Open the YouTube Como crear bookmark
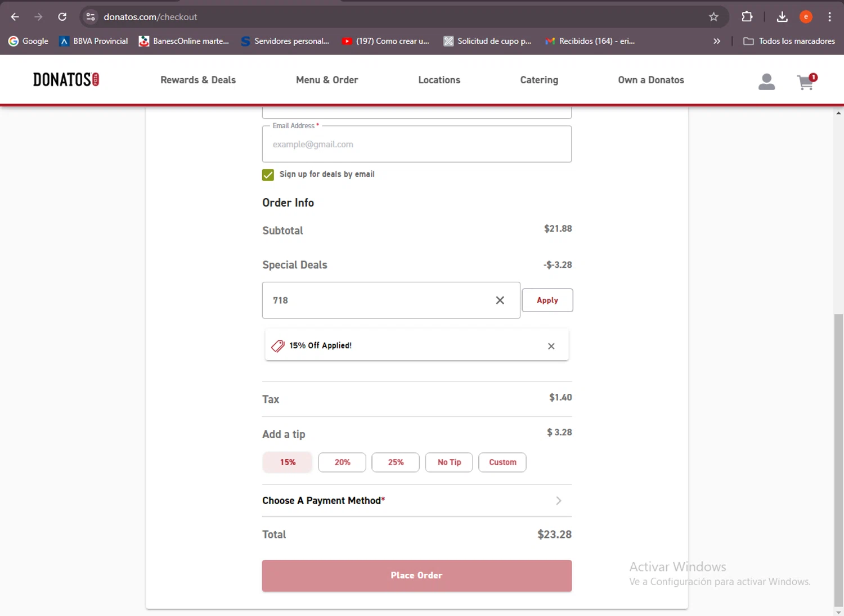Viewport: 844px width, 616px height. 385,41
